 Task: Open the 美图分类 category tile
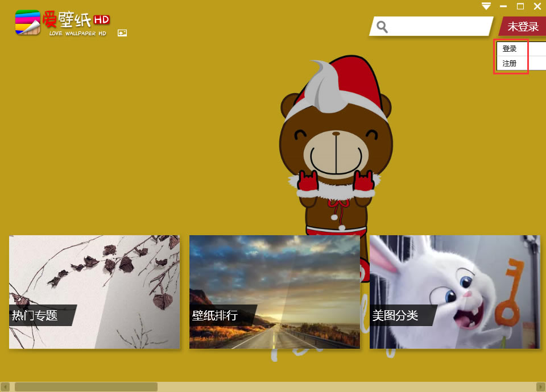tap(455, 292)
